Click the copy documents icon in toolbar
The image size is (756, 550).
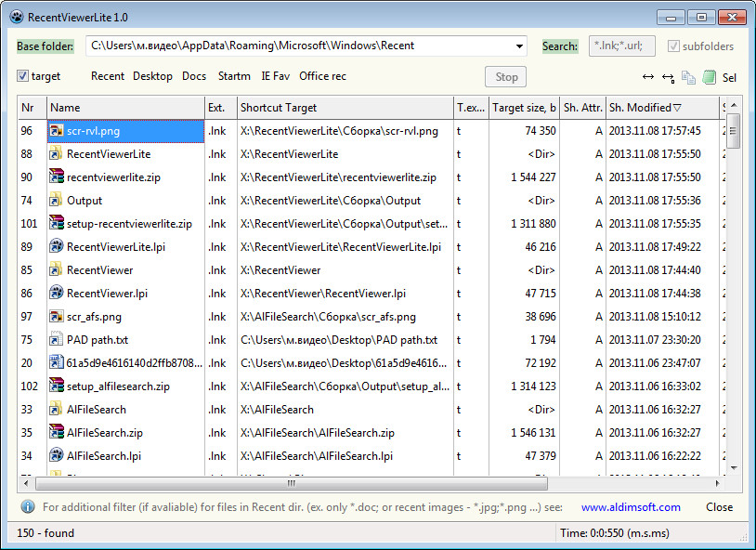pos(688,77)
